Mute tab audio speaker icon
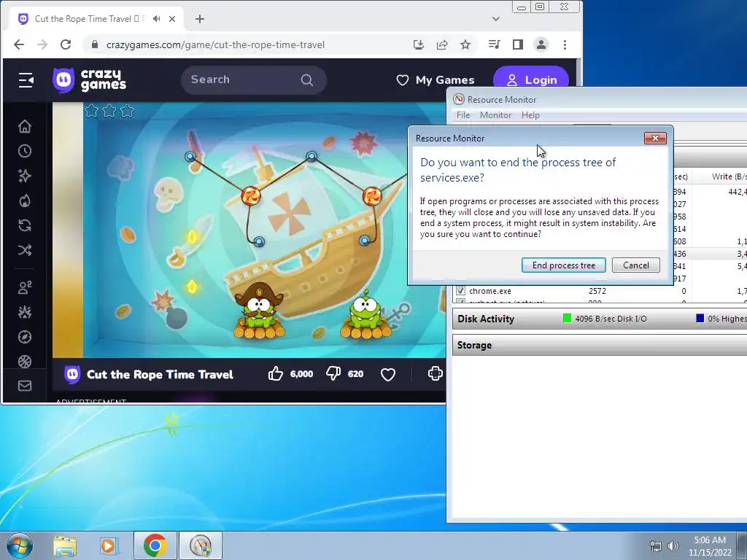This screenshot has width=747, height=560. click(156, 19)
